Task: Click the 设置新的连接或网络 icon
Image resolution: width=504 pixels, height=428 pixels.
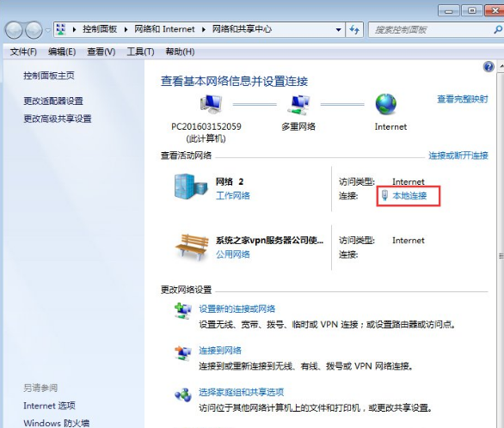Action: point(183,311)
